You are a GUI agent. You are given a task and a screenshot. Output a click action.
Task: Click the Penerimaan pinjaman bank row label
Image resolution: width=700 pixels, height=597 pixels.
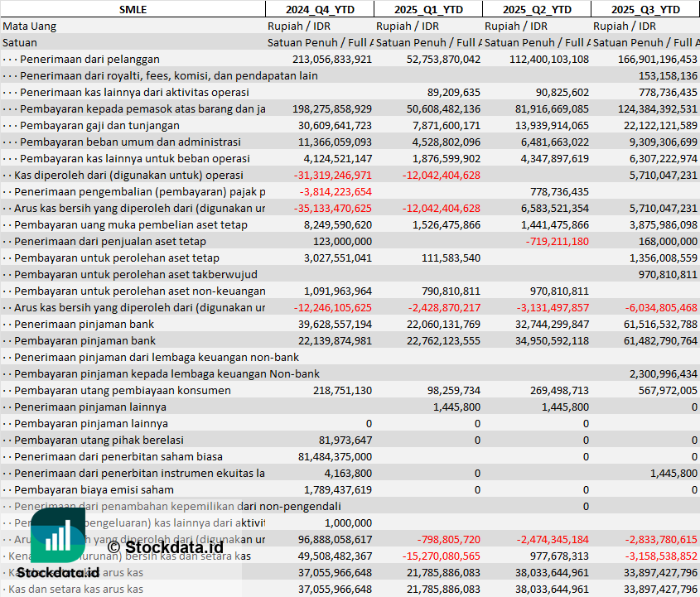(x=84, y=324)
